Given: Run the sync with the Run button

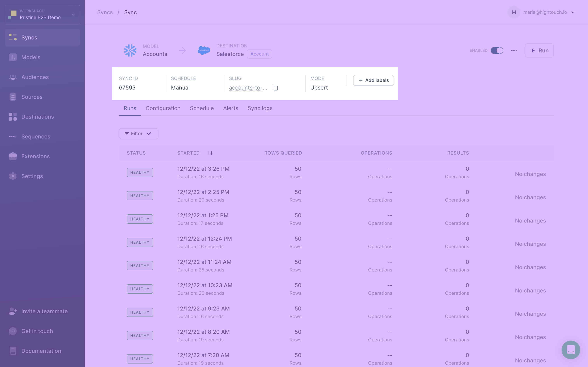Looking at the screenshot, I should pyautogui.click(x=539, y=50).
